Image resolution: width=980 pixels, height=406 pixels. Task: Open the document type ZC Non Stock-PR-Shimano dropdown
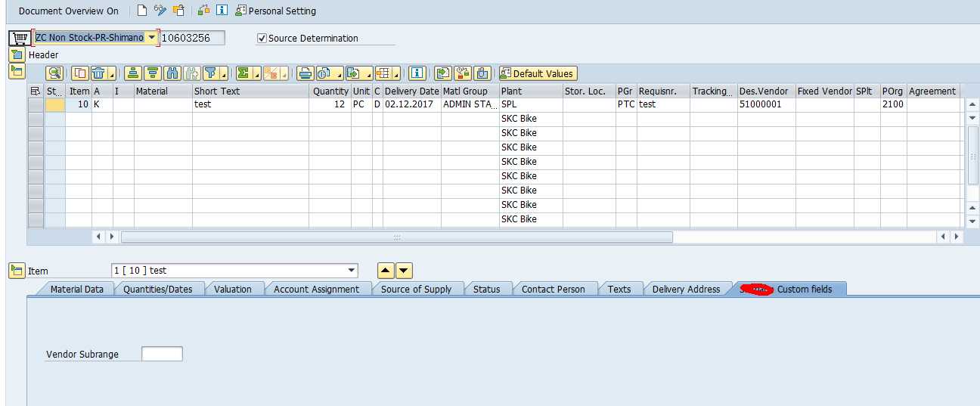(x=152, y=37)
